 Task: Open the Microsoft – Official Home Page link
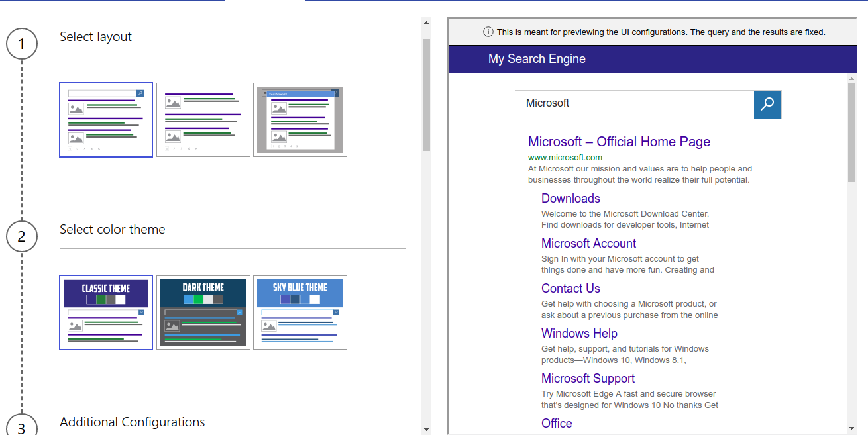[x=618, y=142]
